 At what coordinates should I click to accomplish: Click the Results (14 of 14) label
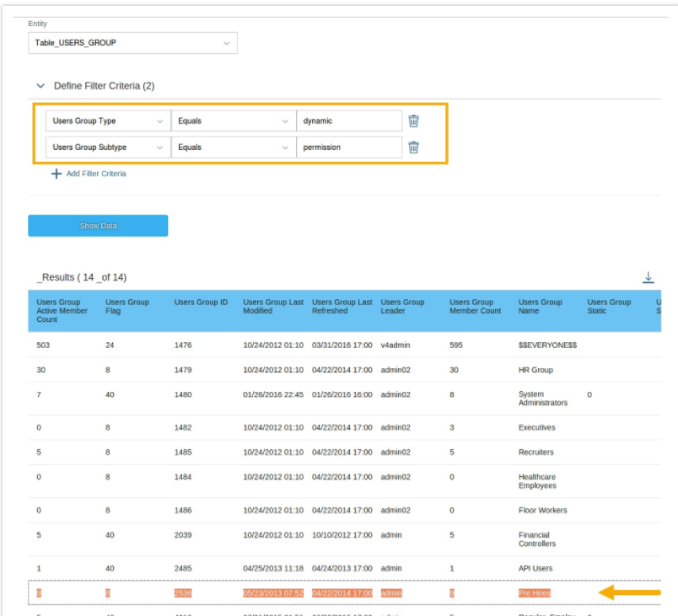82,277
